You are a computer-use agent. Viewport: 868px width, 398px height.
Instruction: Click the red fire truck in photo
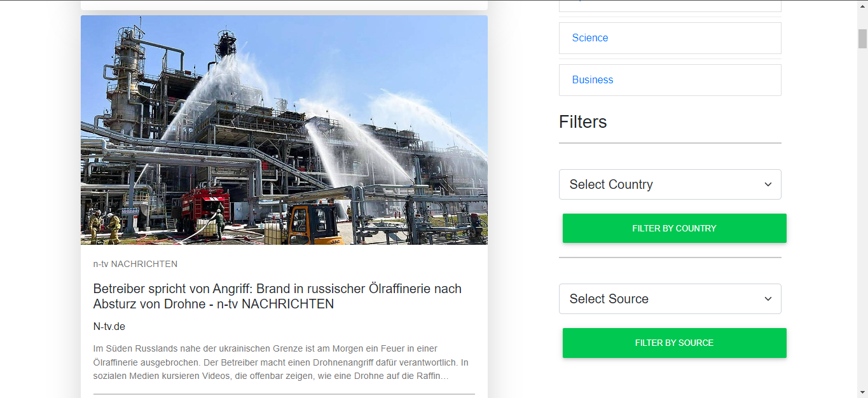coord(202,207)
